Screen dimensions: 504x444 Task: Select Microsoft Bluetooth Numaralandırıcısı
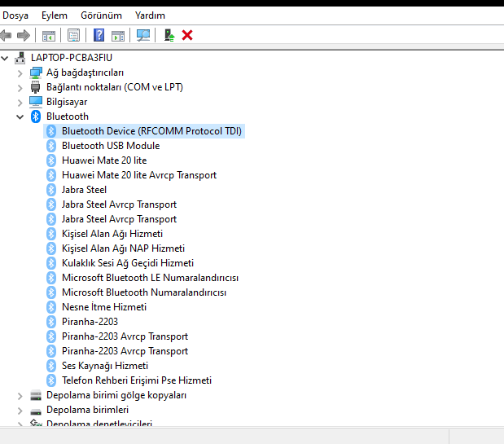coord(144,292)
